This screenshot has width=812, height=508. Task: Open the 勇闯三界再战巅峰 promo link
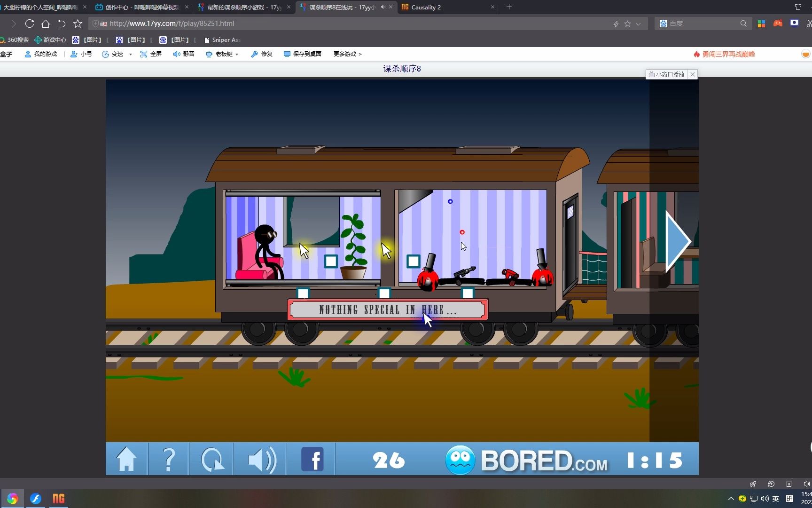coord(724,54)
